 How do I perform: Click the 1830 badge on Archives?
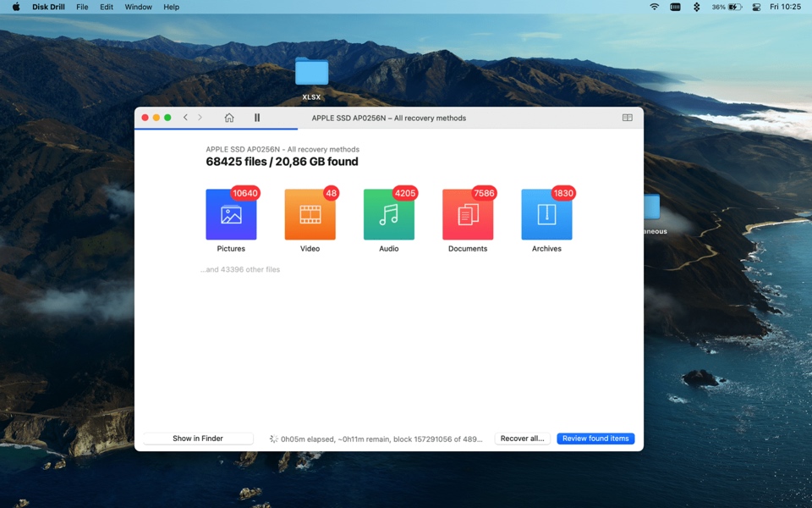(563, 193)
